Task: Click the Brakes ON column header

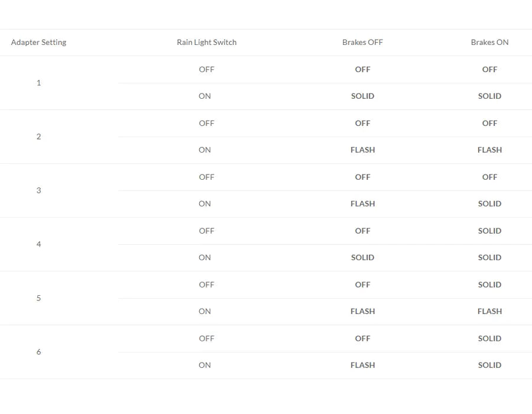Action: tap(489, 43)
